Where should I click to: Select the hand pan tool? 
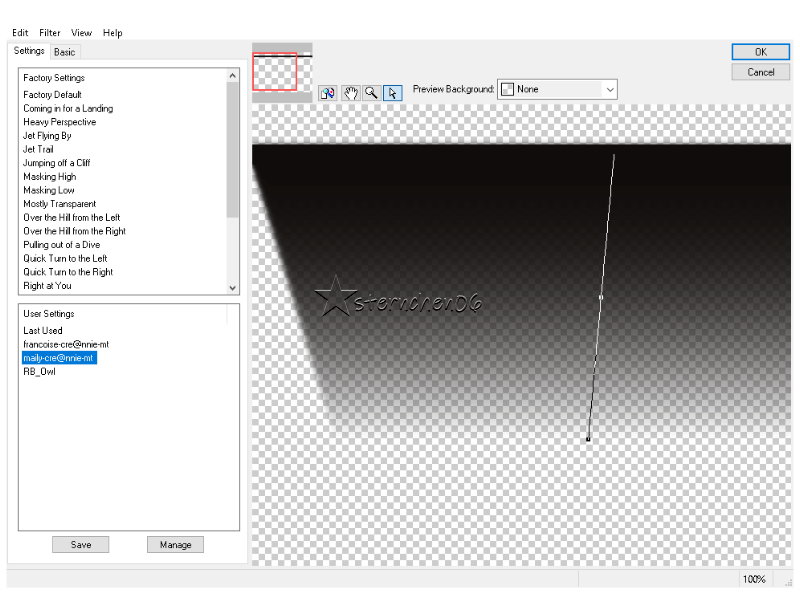tap(350, 93)
